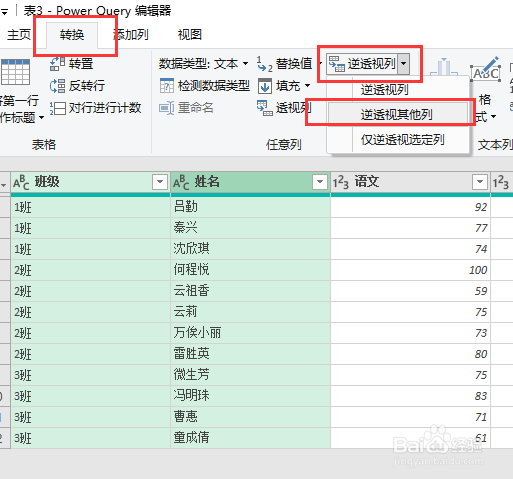Viewport: 513px width, 479px height.
Task: Select the 语文 score cell 73
Action: tap(410, 333)
